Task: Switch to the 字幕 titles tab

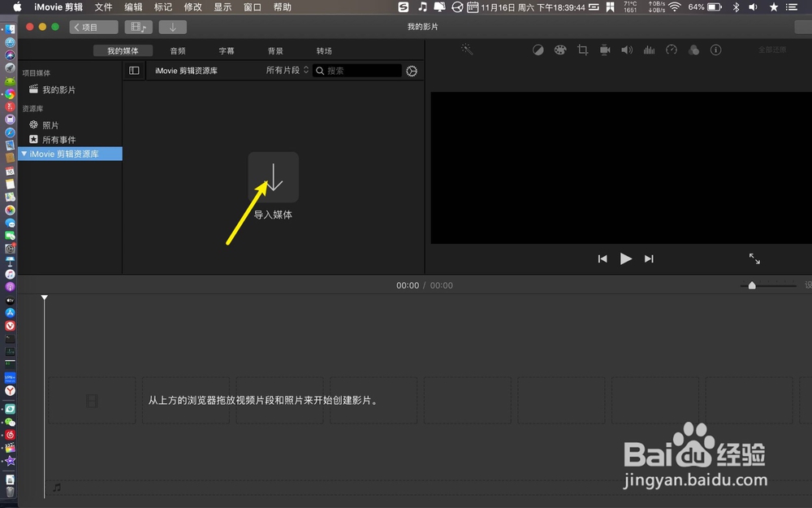Action: tap(227, 50)
